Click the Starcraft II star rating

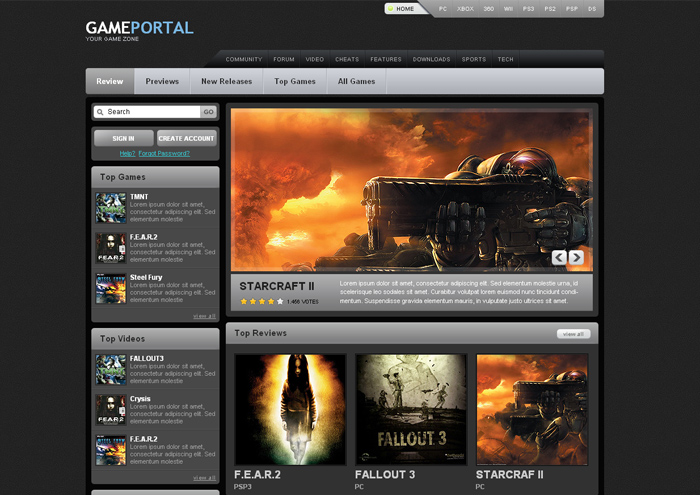coord(261,301)
